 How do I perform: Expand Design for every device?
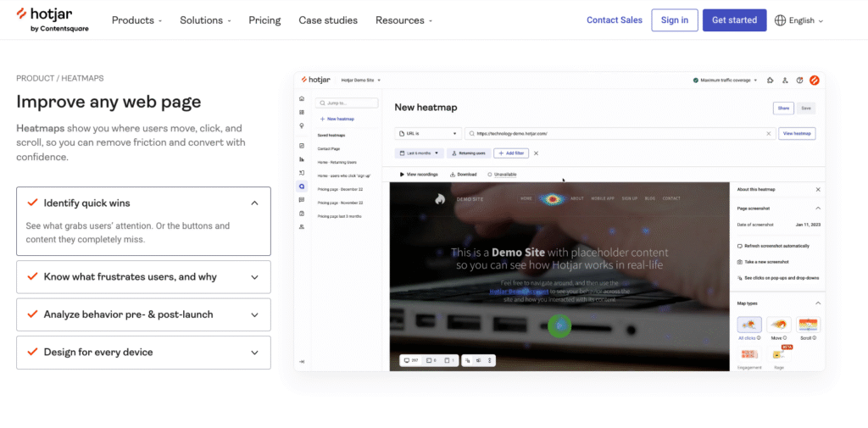(x=143, y=352)
